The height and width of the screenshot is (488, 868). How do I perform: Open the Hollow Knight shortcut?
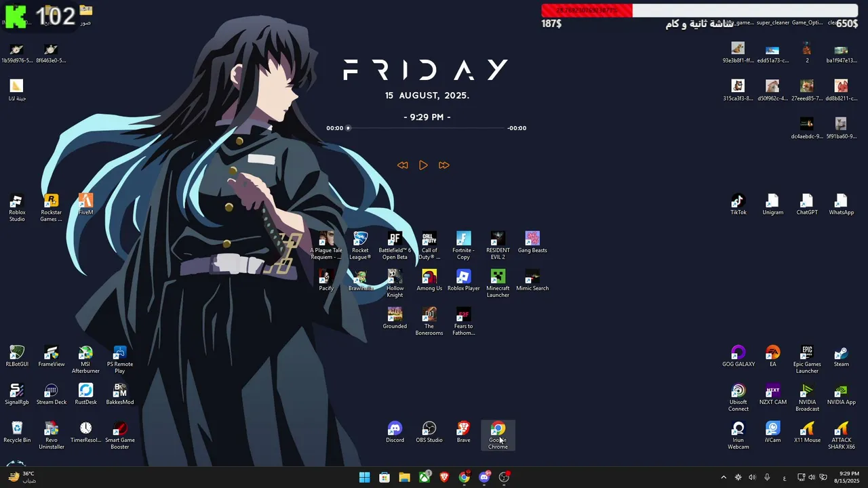[x=395, y=284]
